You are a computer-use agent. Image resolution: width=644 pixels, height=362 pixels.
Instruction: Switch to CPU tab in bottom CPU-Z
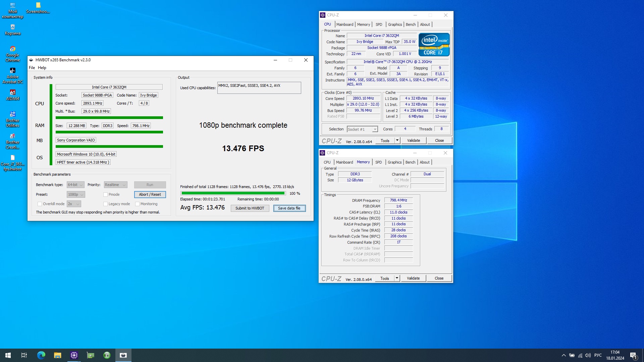tap(327, 162)
